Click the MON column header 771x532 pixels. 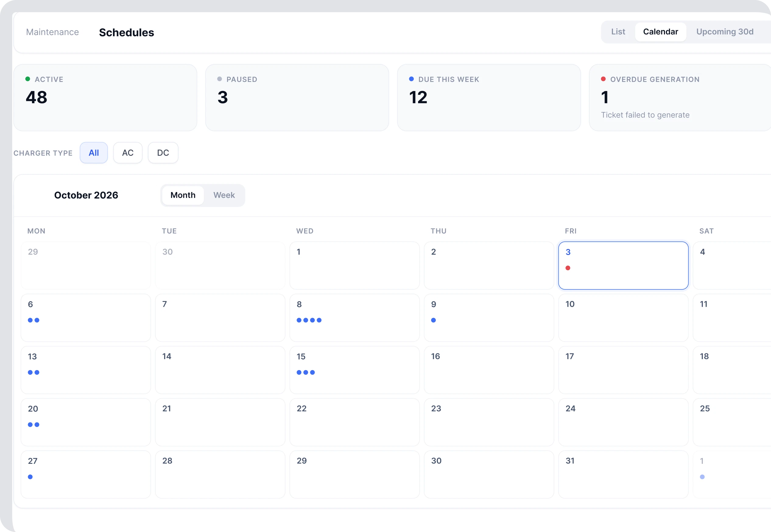click(x=36, y=231)
